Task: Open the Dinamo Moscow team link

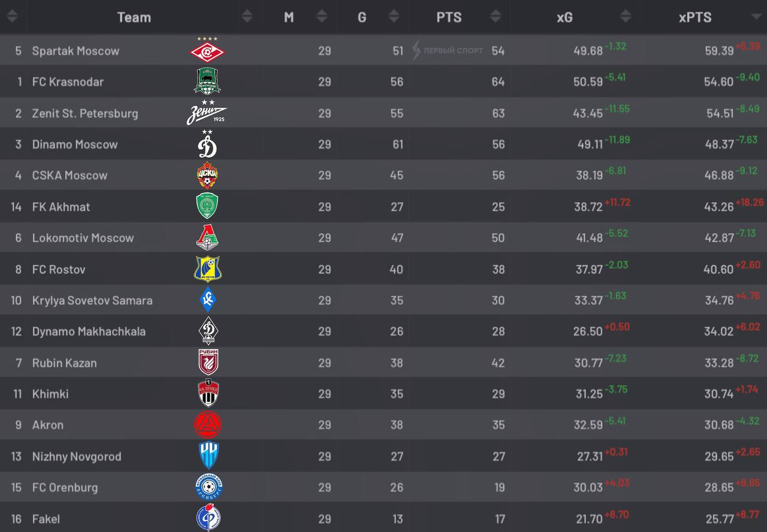Action: tap(75, 144)
